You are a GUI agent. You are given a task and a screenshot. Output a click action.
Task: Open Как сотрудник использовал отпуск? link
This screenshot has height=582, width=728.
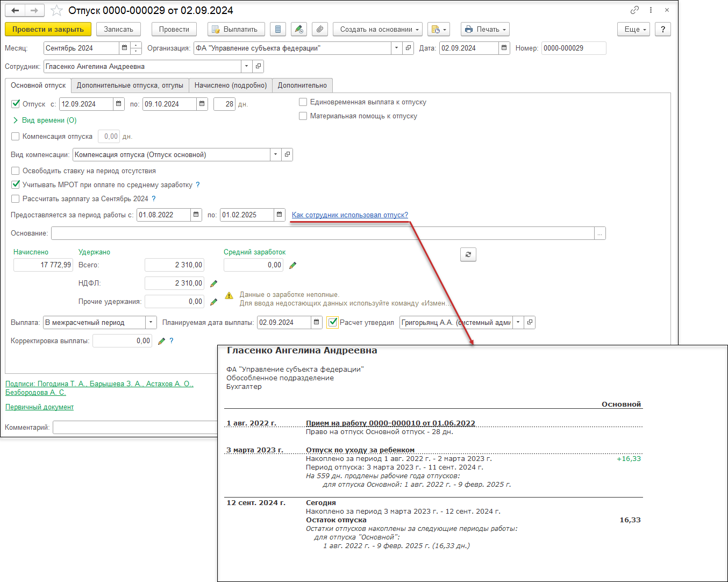(x=350, y=215)
